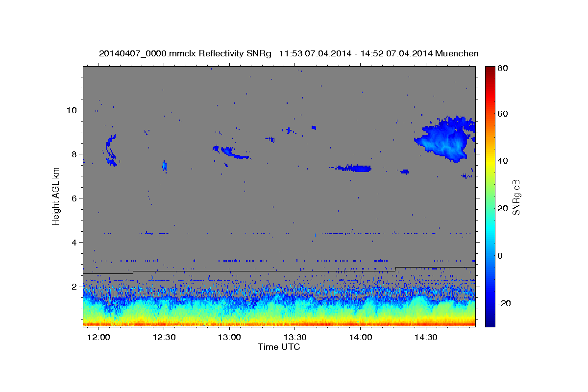The height and width of the screenshot is (392, 588).
Task: Click the small blue echo near 12:30
Action: click(x=165, y=166)
